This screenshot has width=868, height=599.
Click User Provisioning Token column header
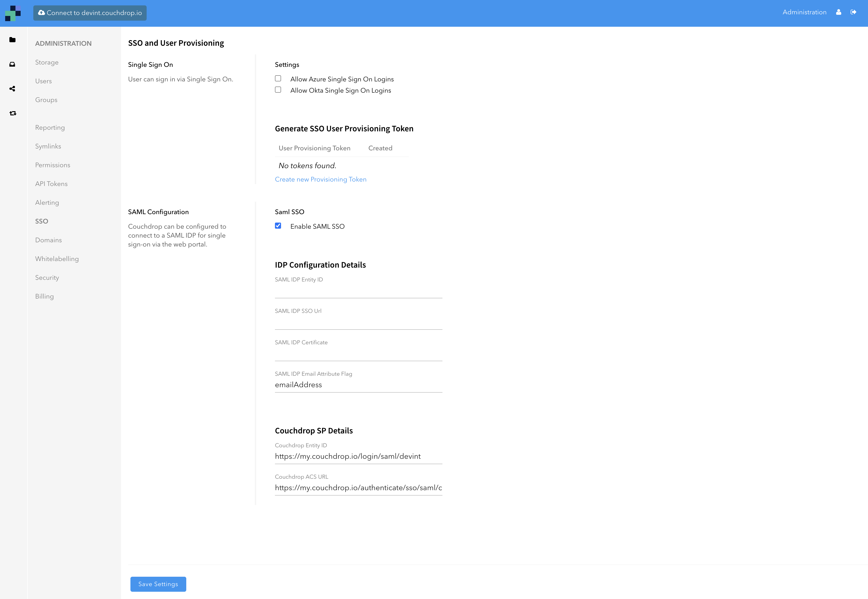coord(314,148)
